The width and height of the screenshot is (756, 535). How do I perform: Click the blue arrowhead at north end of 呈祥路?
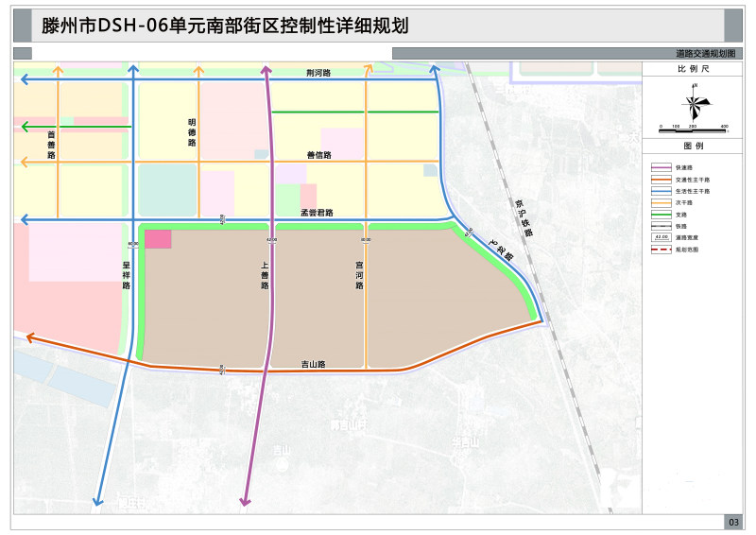133,70
